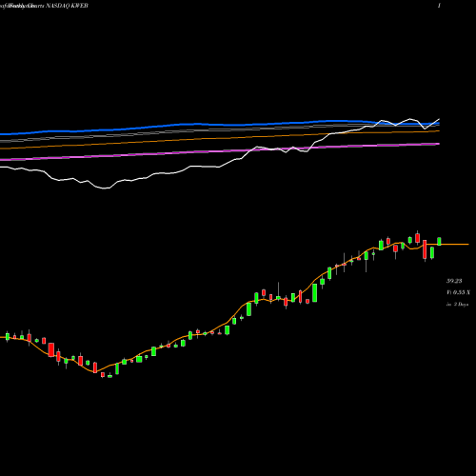Click the NASDAQ KWEB chart title
This screenshot has height=476, width=476.
tap(68, 6)
